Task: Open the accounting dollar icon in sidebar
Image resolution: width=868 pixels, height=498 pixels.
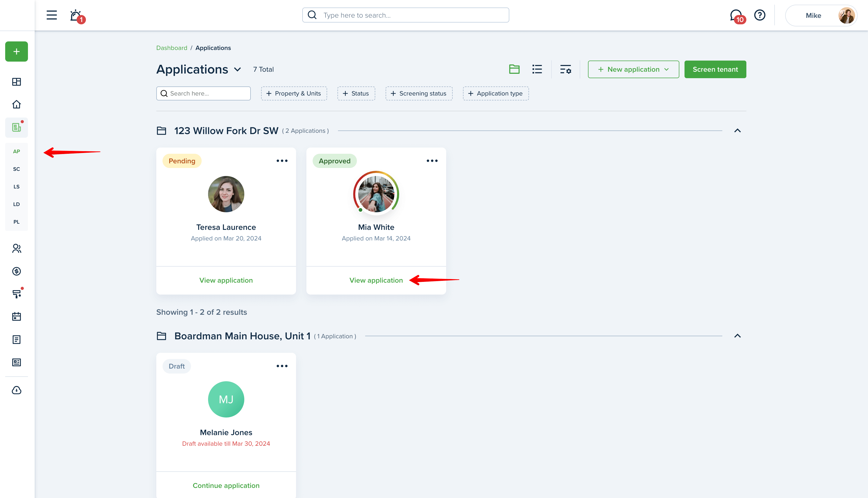Action: pyautogui.click(x=16, y=271)
